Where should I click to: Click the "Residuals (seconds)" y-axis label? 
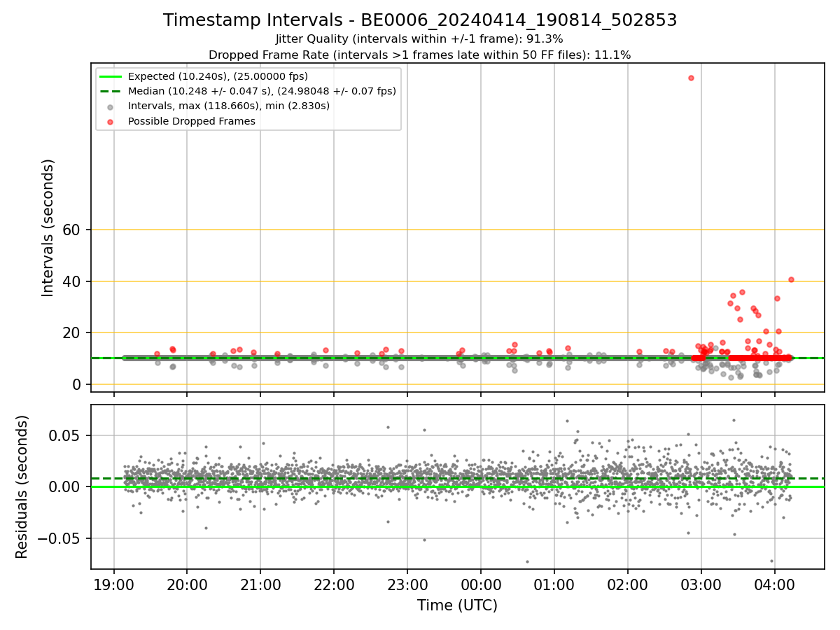(x=22, y=486)
